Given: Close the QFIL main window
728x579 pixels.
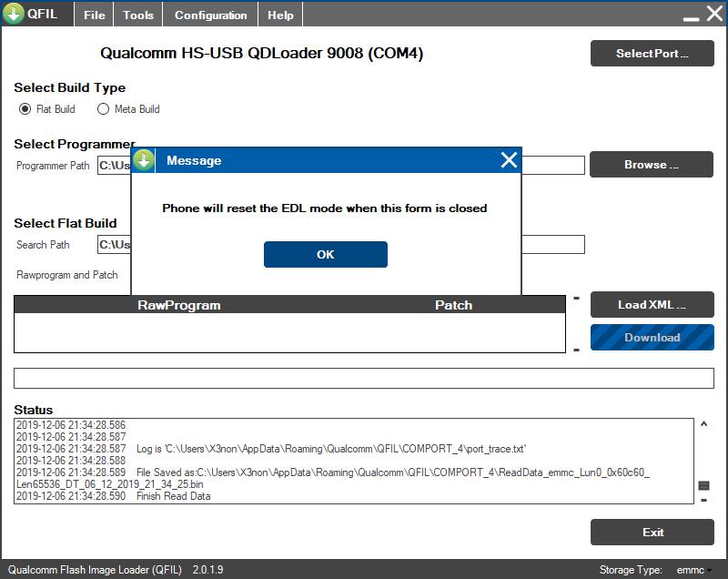Looking at the screenshot, I should click(x=714, y=14).
